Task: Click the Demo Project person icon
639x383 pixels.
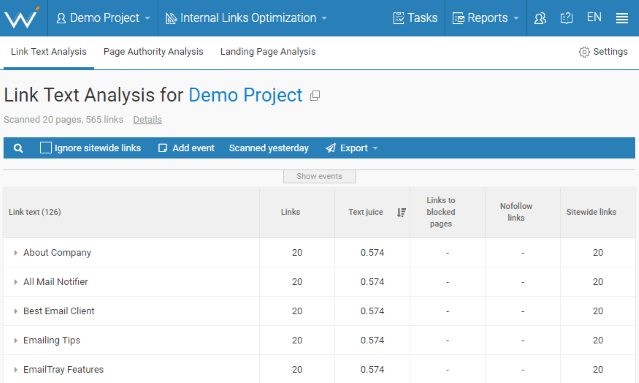Action: pos(61,18)
